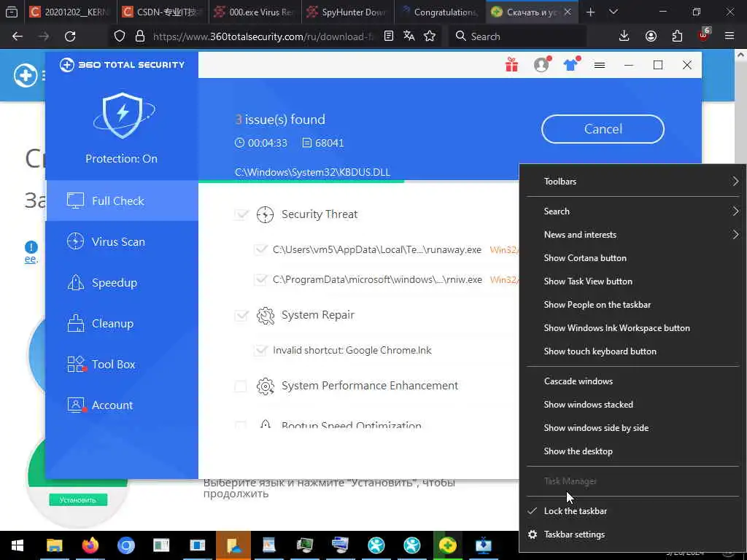Choose Cascade windows
This screenshot has width=747, height=560.
tap(632, 381)
